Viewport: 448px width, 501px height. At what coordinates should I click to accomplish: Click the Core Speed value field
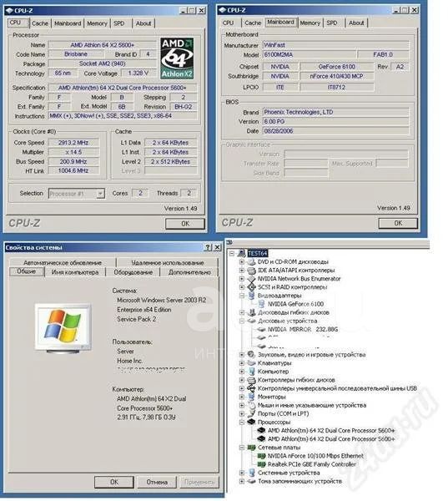(73, 143)
